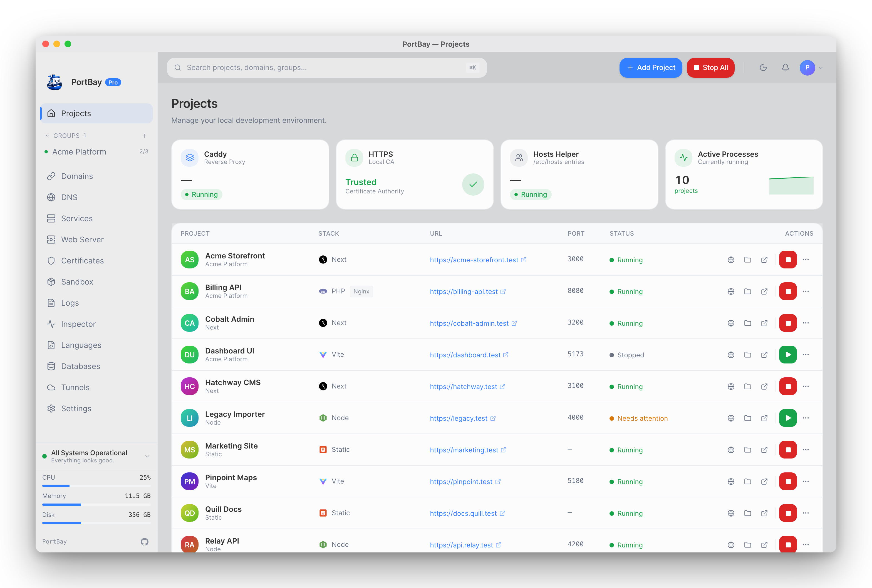Click the Hosts Helper users icon
The height and width of the screenshot is (588, 872).
pyautogui.click(x=519, y=158)
